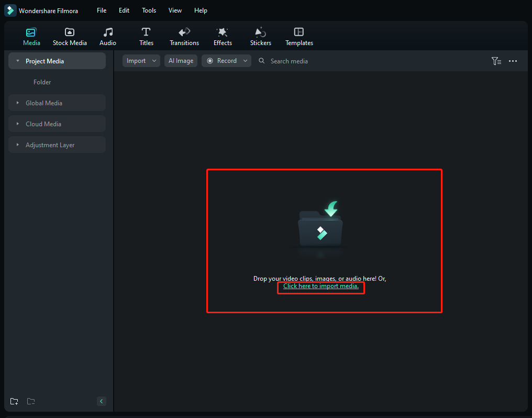Screen dimensions: 532x418
Task: Expand the Cloud Media section
Action: pos(43,124)
